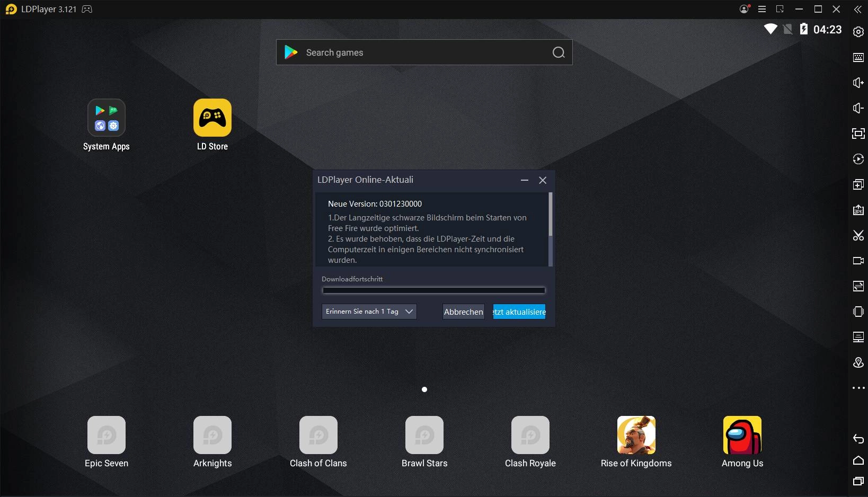Toggle fullscreen mode from sidebar
This screenshot has height=497, width=868.
click(x=858, y=134)
